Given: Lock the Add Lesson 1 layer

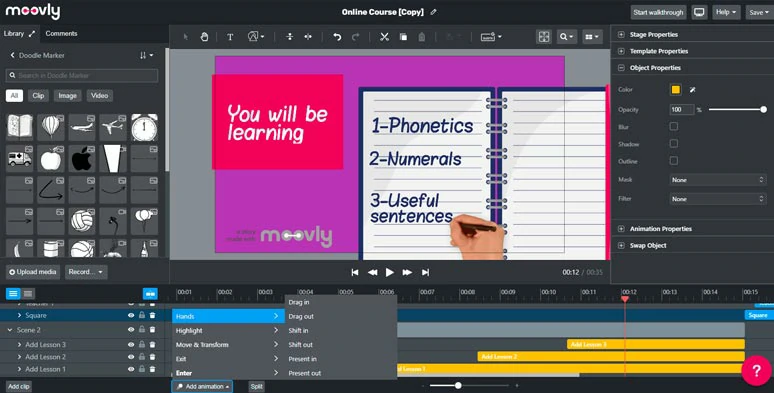Looking at the screenshot, I should tap(142, 369).
